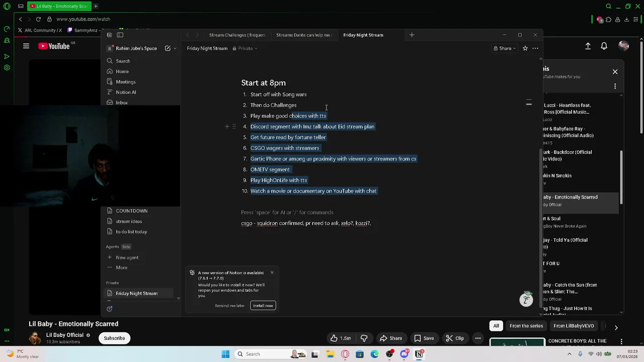Screen dimensions: 644x362
Task: Open the Share menu in Notion
Action: (x=505, y=48)
